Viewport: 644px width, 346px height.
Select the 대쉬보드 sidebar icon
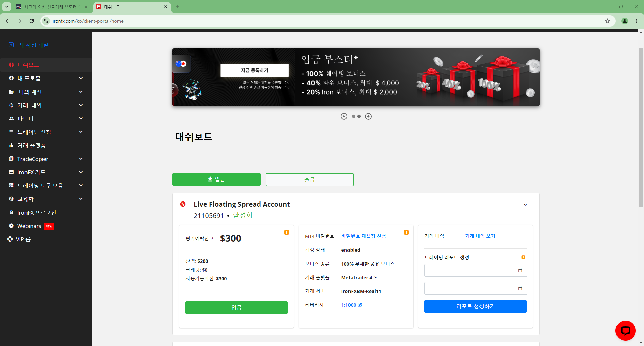[x=11, y=65]
